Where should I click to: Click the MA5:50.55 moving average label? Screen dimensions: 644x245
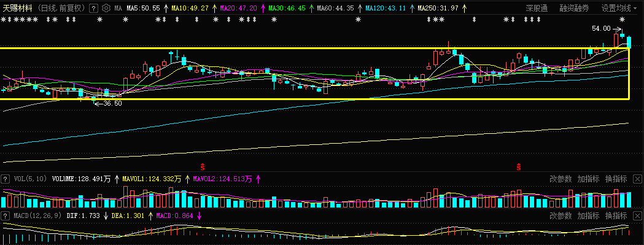[x=143, y=8]
